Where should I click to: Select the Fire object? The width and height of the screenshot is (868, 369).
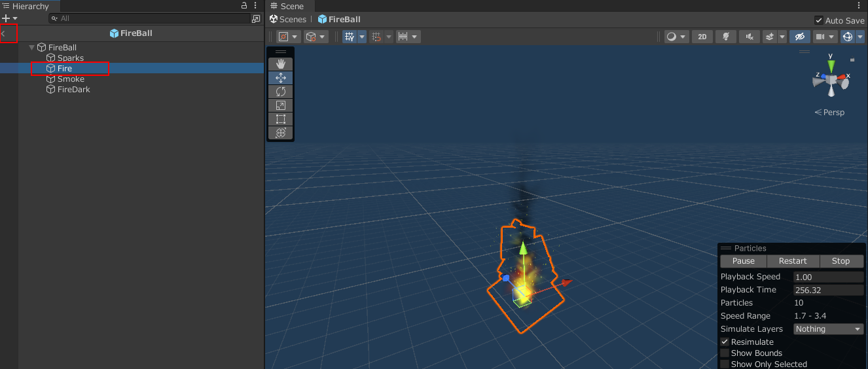pos(60,69)
